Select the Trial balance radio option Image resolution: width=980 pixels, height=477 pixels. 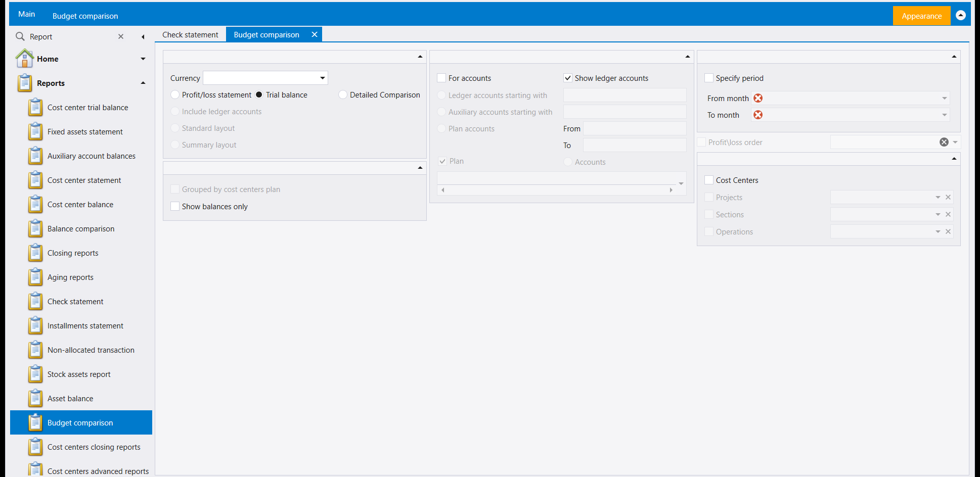[259, 94]
